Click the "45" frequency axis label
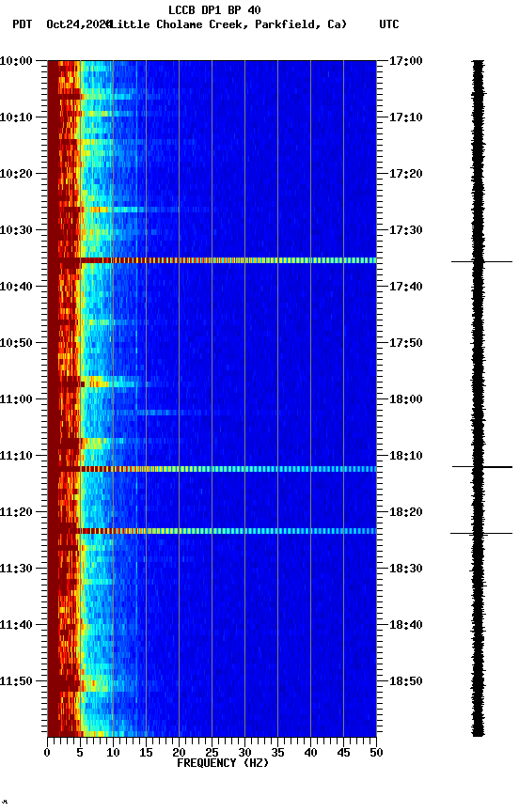This screenshot has height=812, width=519. pyautogui.click(x=343, y=753)
